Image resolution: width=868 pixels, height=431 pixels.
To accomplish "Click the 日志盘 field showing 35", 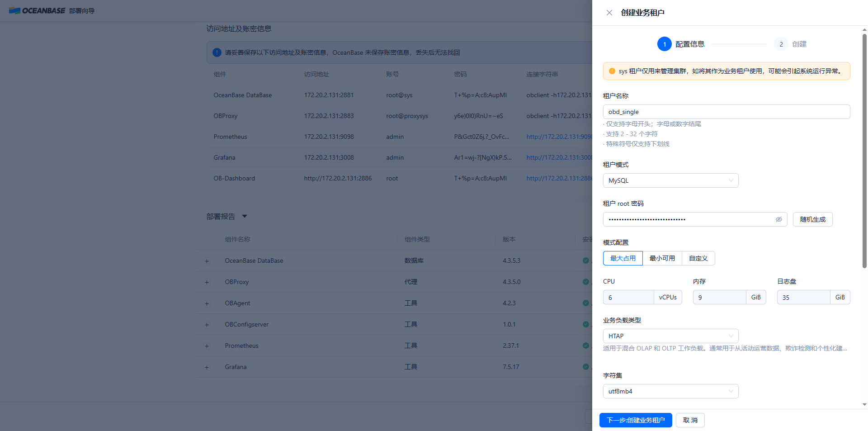I will pos(803,297).
